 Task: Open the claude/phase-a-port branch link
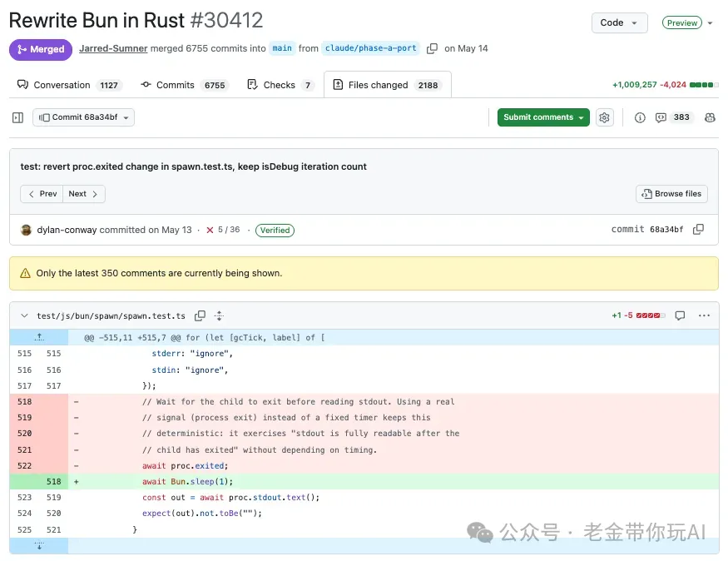(370, 48)
